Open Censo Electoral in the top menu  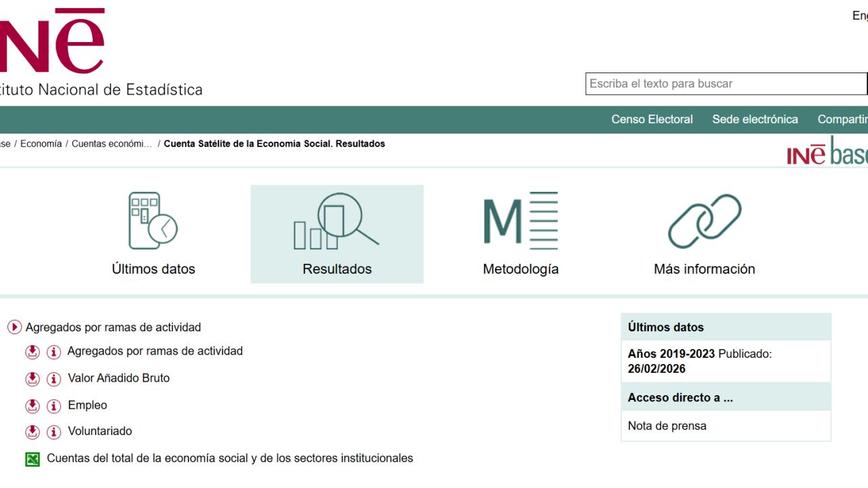(x=652, y=119)
